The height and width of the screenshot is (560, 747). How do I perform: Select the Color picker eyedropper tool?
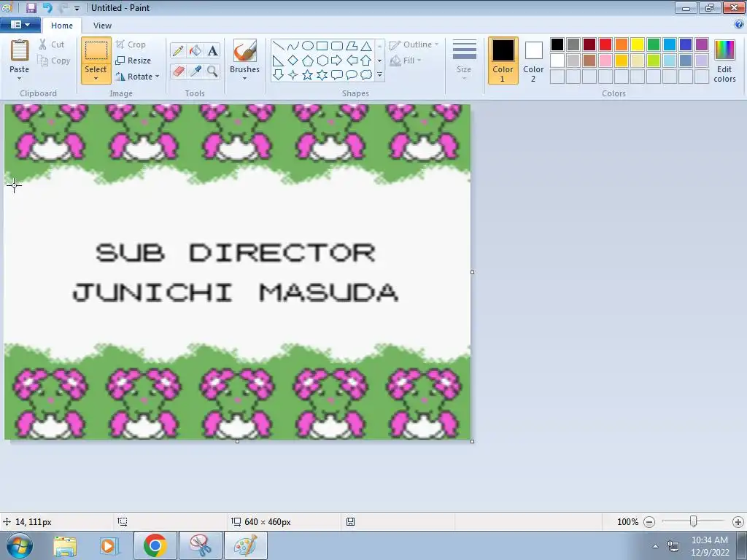(x=196, y=71)
